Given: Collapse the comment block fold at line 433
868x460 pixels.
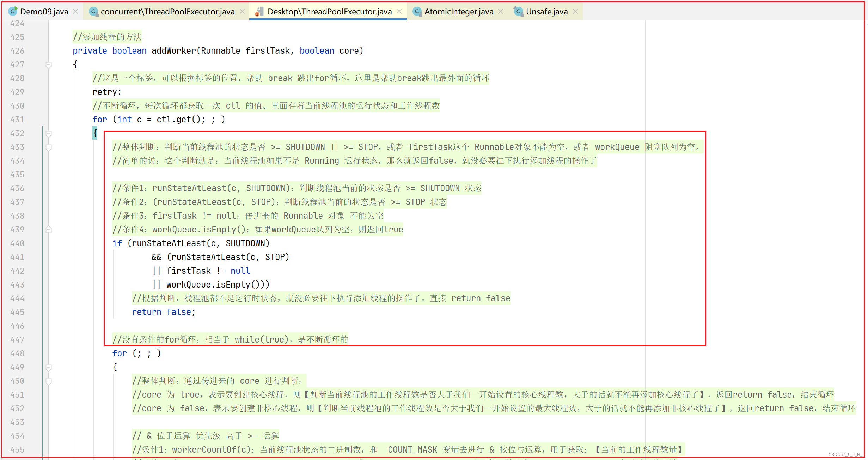Looking at the screenshot, I should (49, 147).
